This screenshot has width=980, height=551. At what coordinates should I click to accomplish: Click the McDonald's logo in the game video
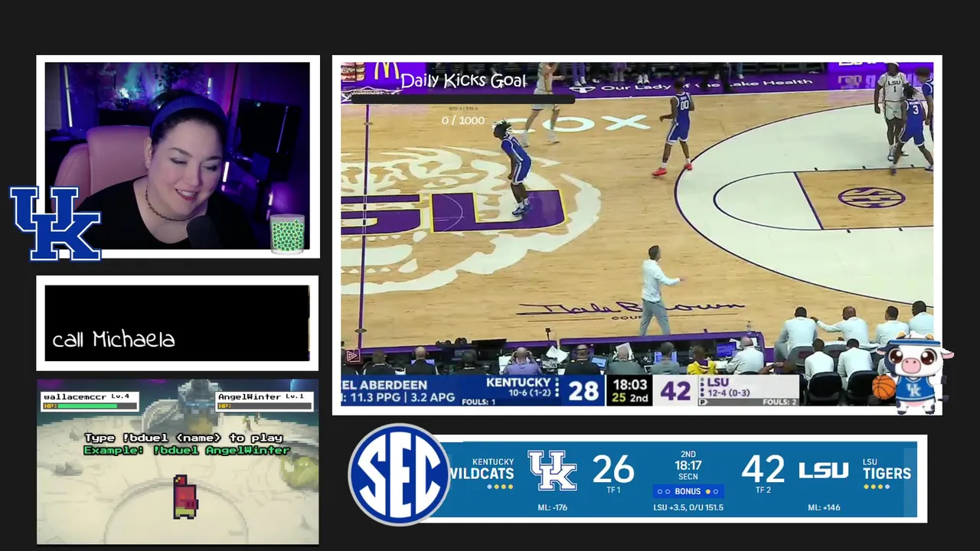(x=387, y=71)
